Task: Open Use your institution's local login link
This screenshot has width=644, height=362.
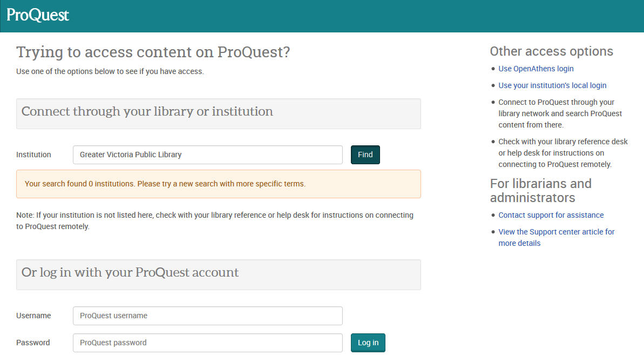Action: click(x=552, y=85)
